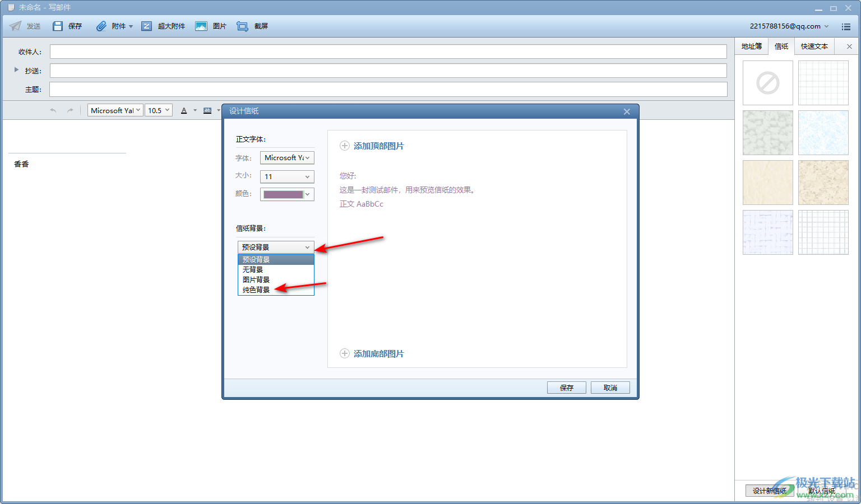This screenshot has width=861, height=504.
Task: Select the gray-green textured stationery thumbnail
Action: tap(768, 133)
